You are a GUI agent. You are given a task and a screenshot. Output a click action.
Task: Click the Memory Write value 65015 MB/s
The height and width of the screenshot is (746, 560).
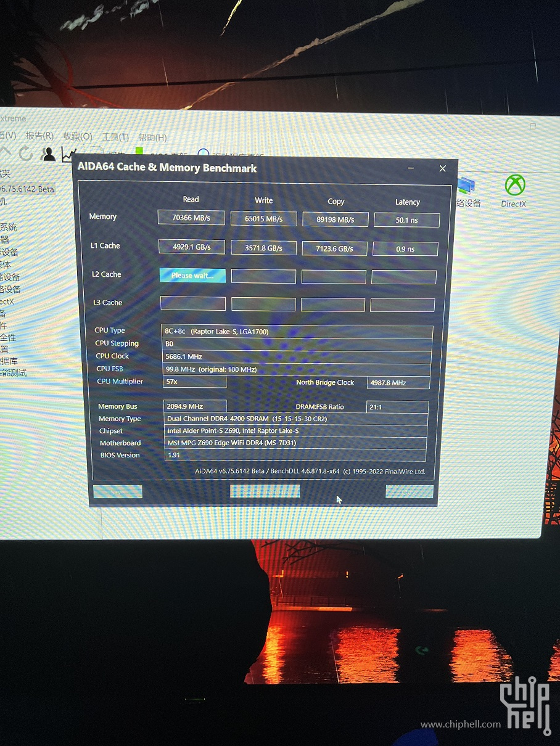pyautogui.click(x=263, y=218)
